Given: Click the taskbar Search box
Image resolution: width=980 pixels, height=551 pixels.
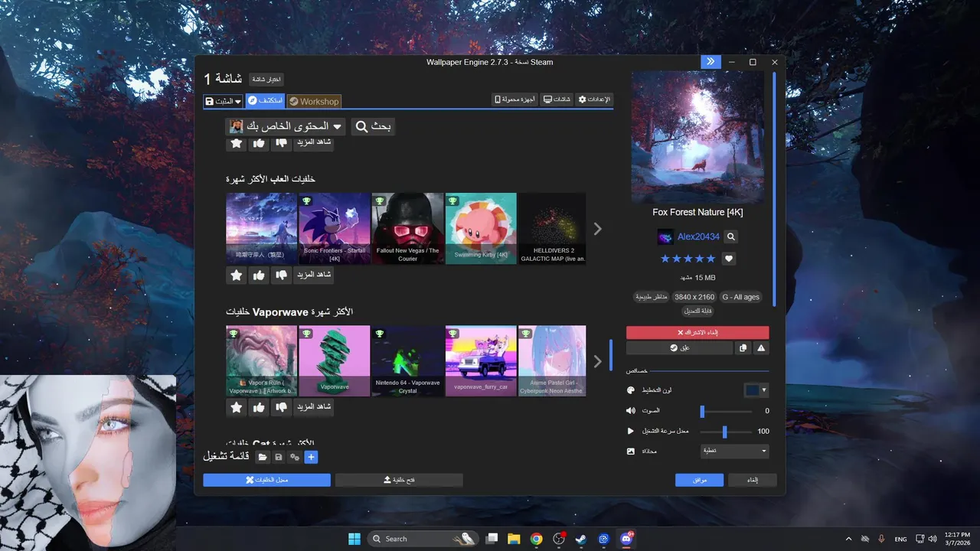Looking at the screenshot, I should tap(423, 539).
